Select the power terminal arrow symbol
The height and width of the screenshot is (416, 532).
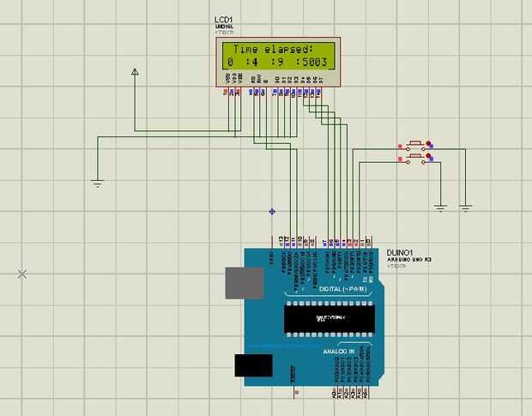[x=135, y=71]
